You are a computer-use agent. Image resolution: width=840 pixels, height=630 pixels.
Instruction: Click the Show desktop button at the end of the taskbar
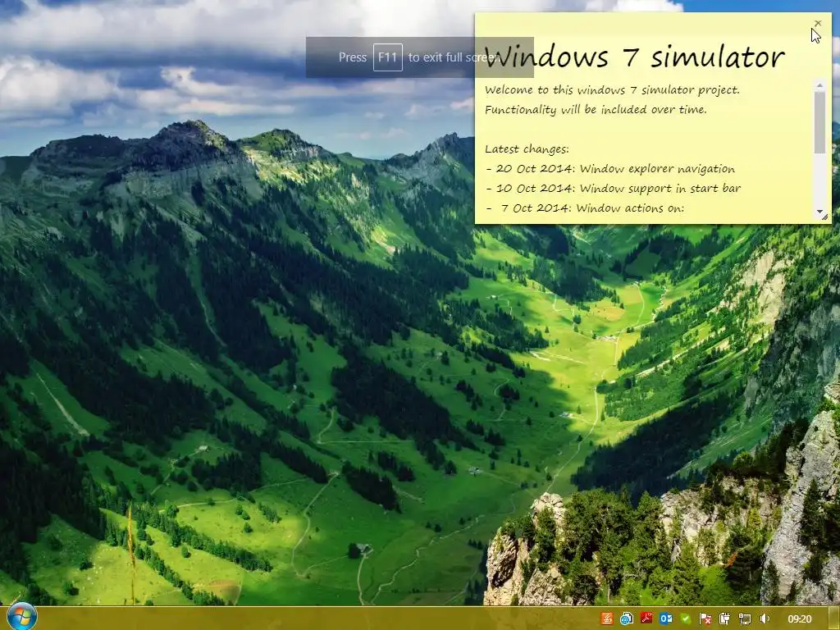[833, 619]
